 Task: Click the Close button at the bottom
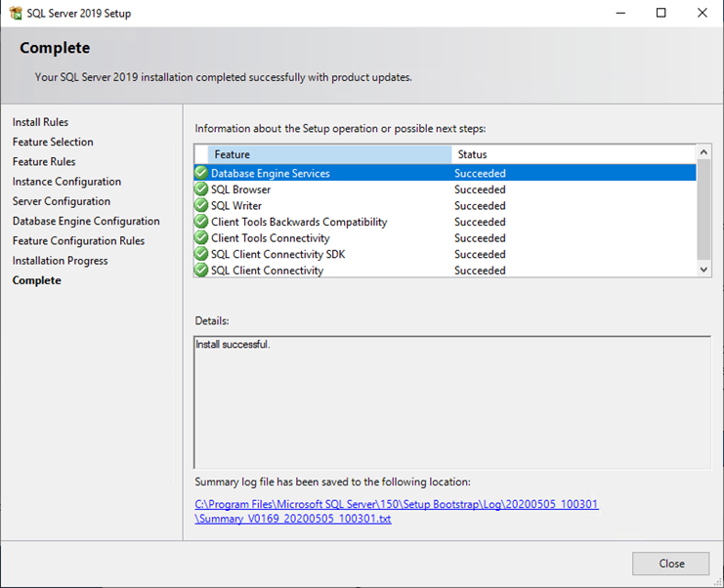click(670, 564)
